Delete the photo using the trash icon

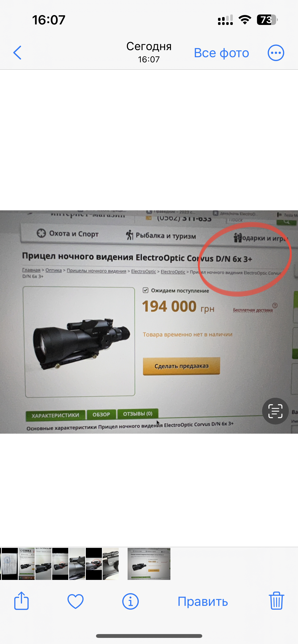(x=276, y=601)
